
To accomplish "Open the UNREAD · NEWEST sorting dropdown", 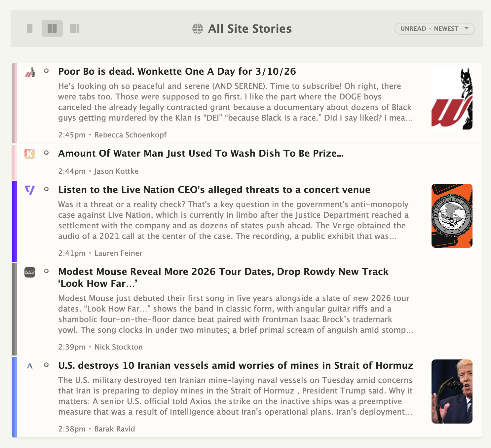I will pyautogui.click(x=434, y=29).
